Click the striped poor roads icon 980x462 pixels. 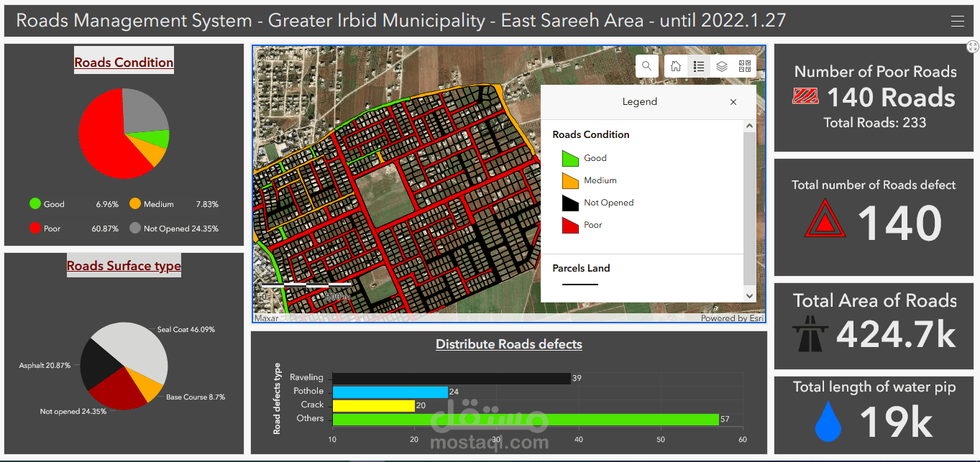[x=805, y=97]
